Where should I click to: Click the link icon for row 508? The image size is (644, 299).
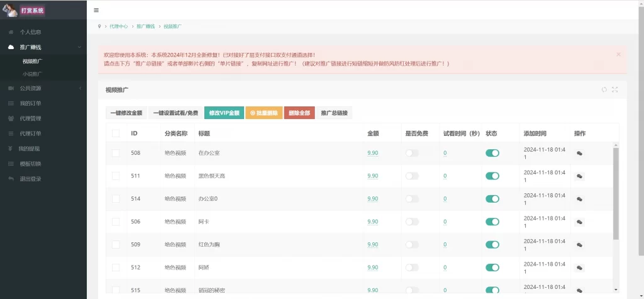(579, 153)
